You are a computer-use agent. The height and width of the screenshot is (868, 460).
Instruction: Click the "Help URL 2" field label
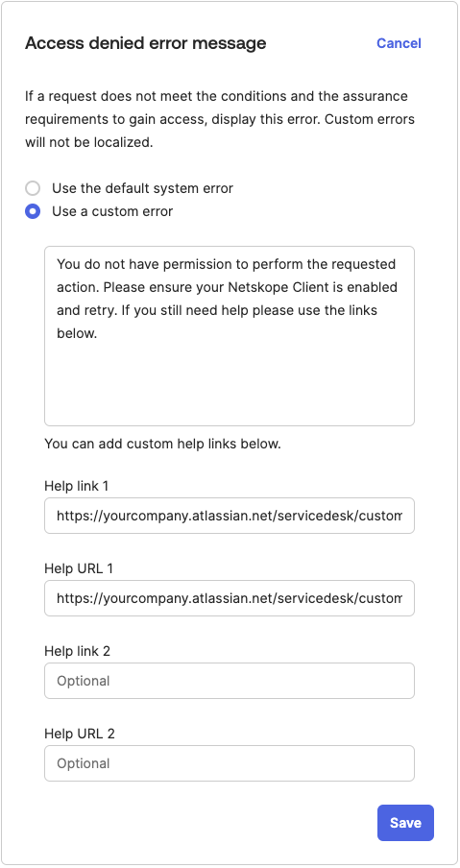click(80, 734)
